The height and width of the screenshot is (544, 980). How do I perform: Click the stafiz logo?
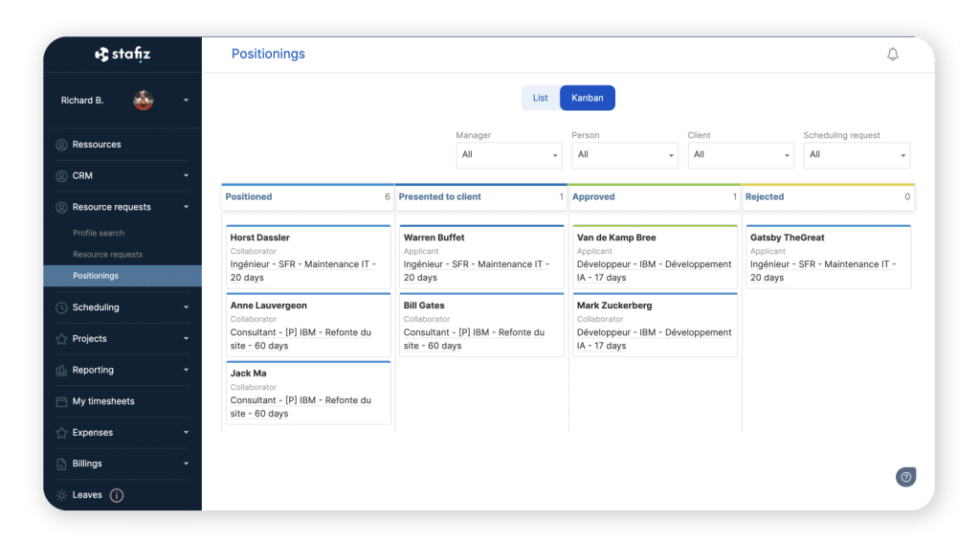pos(122,55)
